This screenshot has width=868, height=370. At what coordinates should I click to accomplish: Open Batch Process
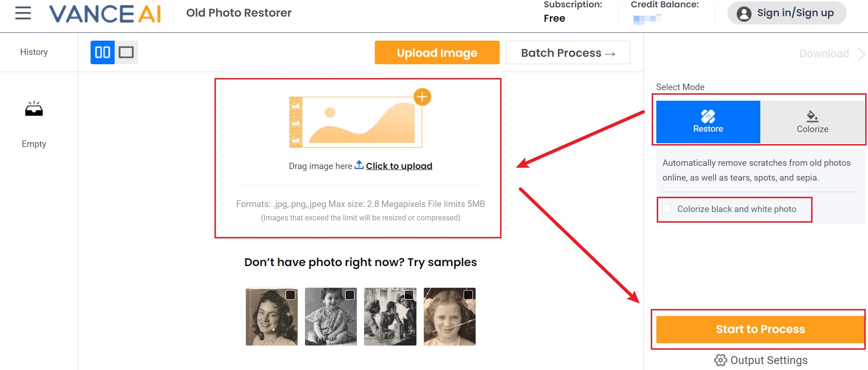pos(568,53)
